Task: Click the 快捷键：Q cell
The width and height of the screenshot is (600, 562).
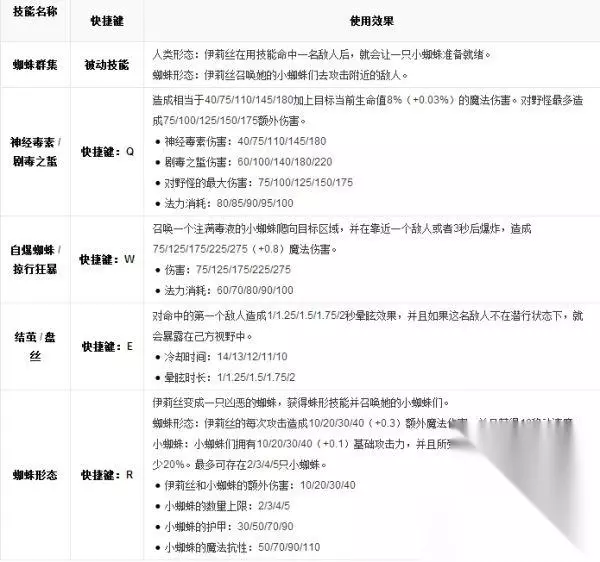Action: [107, 151]
